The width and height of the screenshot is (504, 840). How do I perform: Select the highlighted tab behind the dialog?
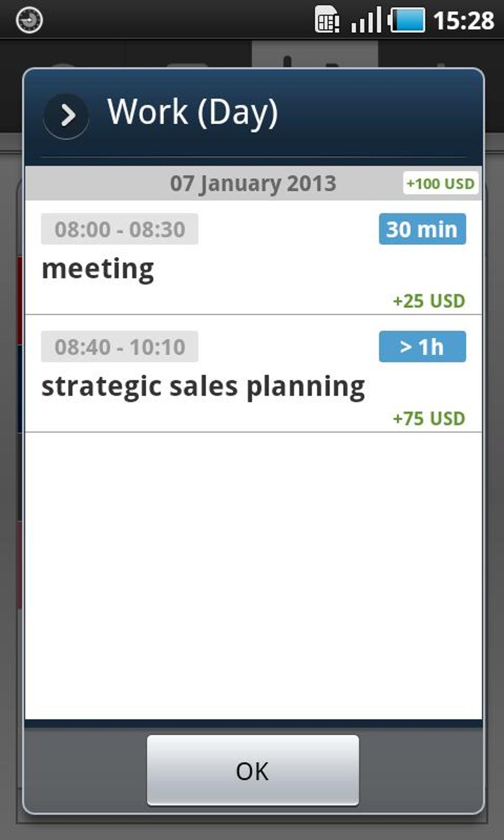315,54
